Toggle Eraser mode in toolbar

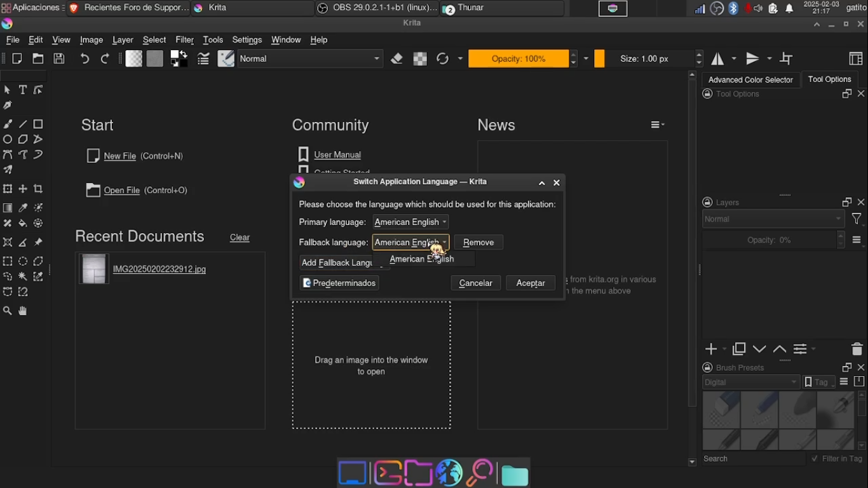pos(397,58)
